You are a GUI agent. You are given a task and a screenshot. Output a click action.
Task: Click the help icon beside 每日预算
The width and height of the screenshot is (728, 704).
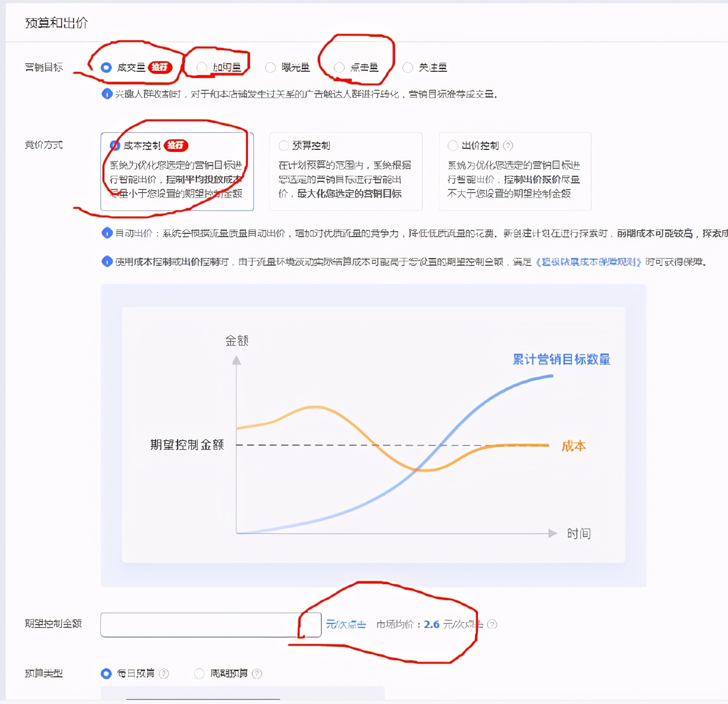(x=164, y=673)
